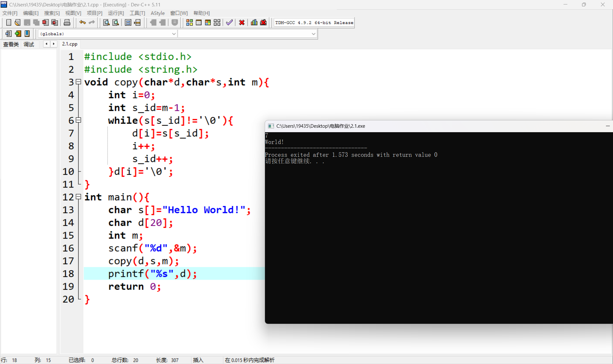Click the purple Syntax Check checkmark
Screen dimensions: 613x364
click(x=229, y=22)
